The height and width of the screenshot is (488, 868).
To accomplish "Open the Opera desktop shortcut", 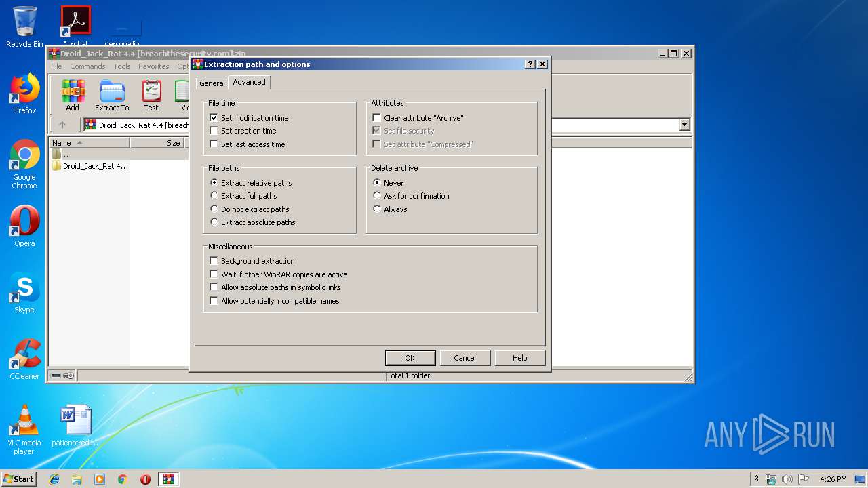I will click(x=24, y=226).
